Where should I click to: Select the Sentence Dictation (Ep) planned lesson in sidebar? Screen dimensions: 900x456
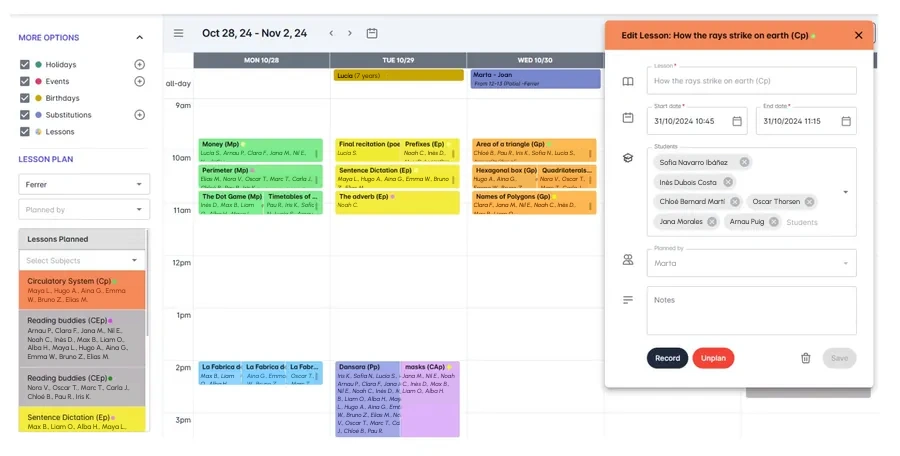point(82,419)
